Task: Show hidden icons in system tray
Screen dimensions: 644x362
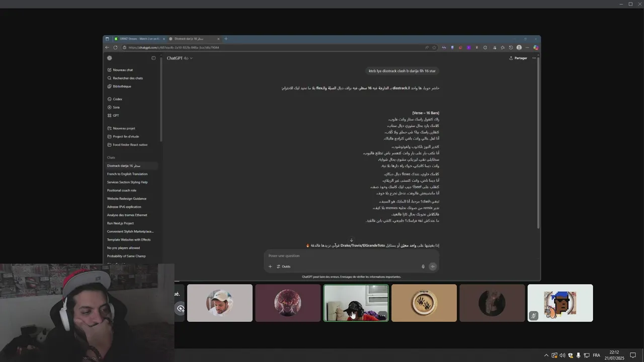Action: (546, 355)
